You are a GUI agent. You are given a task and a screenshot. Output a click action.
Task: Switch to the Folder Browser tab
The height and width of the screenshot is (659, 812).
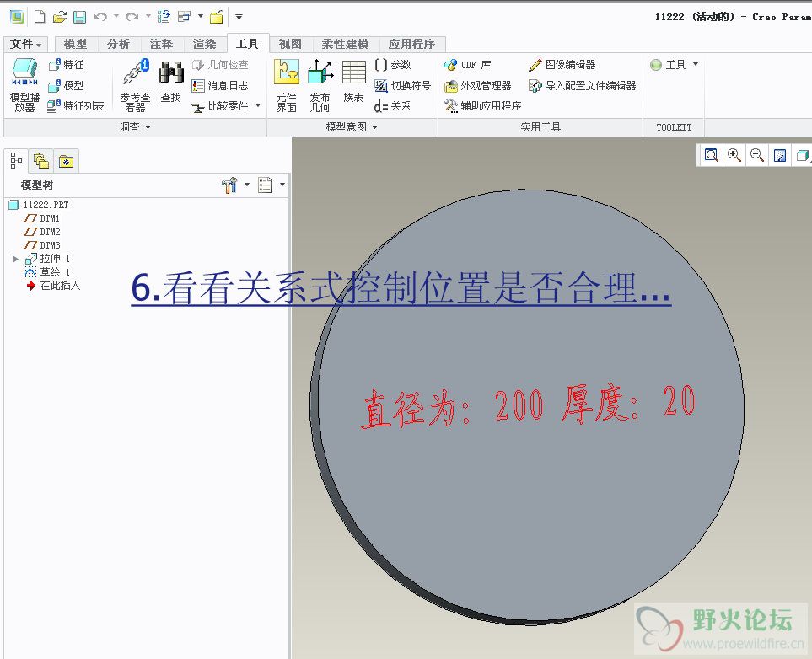(x=41, y=161)
